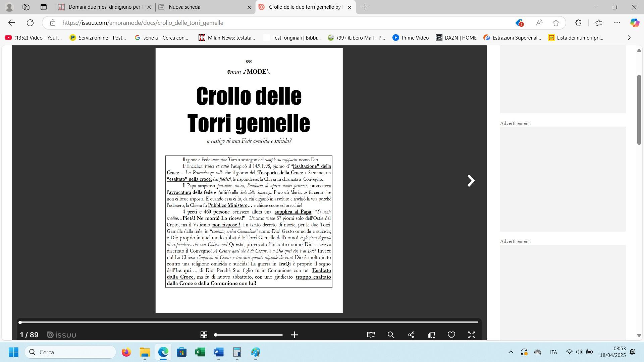
Task: Go to next page arrow
Action: [471, 181]
